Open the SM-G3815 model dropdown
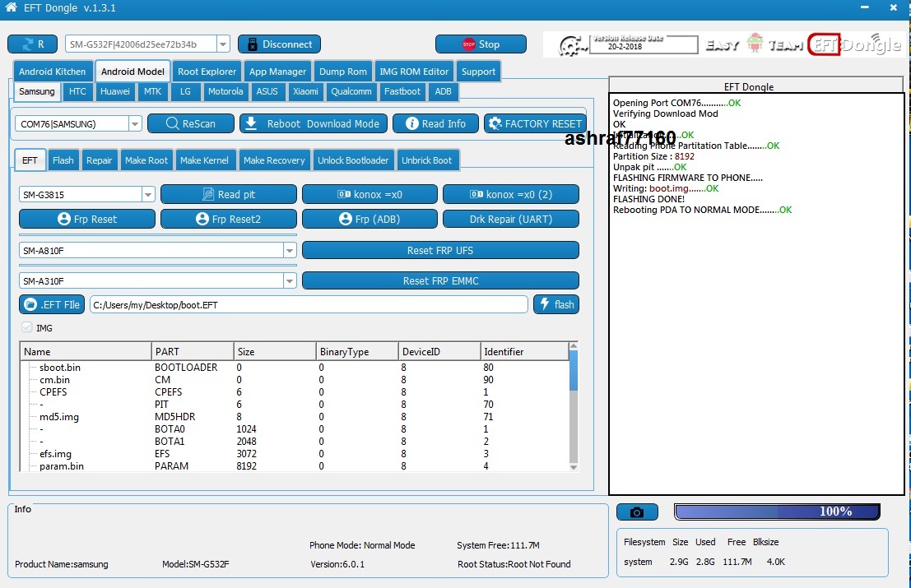This screenshot has height=588, width=911. (148, 194)
